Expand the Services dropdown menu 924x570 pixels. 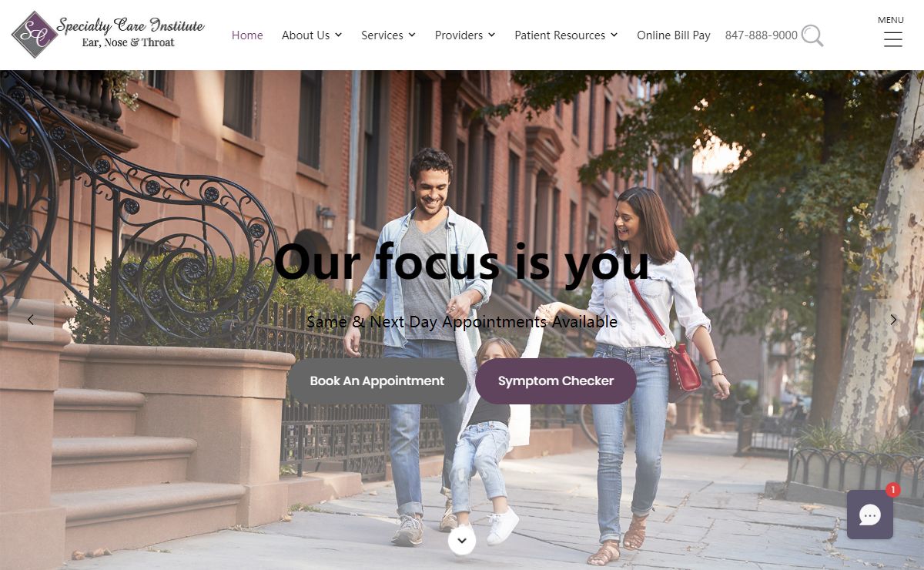[x=388, y=35]
